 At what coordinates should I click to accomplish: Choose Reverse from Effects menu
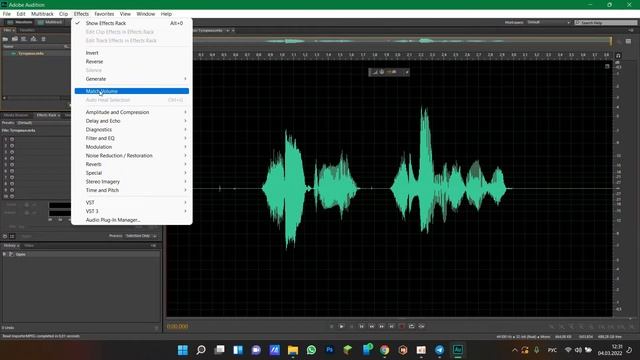coord(131,62)
